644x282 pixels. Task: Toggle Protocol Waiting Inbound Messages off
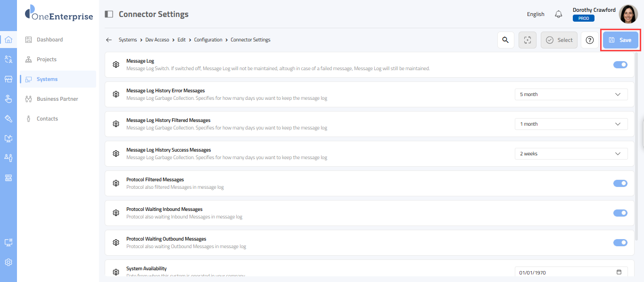pos(620,213)
